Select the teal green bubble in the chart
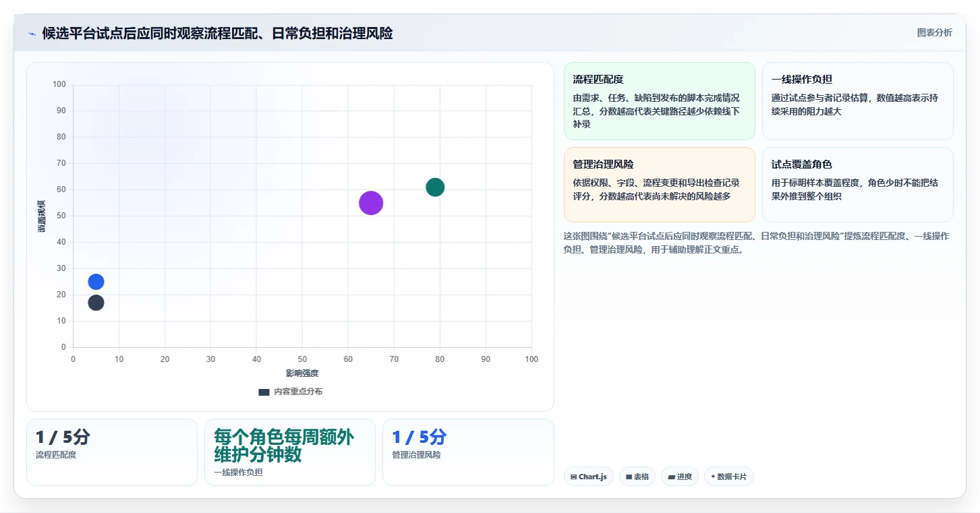This screenshot has height=513, width=980. click(x=435, y=187)
